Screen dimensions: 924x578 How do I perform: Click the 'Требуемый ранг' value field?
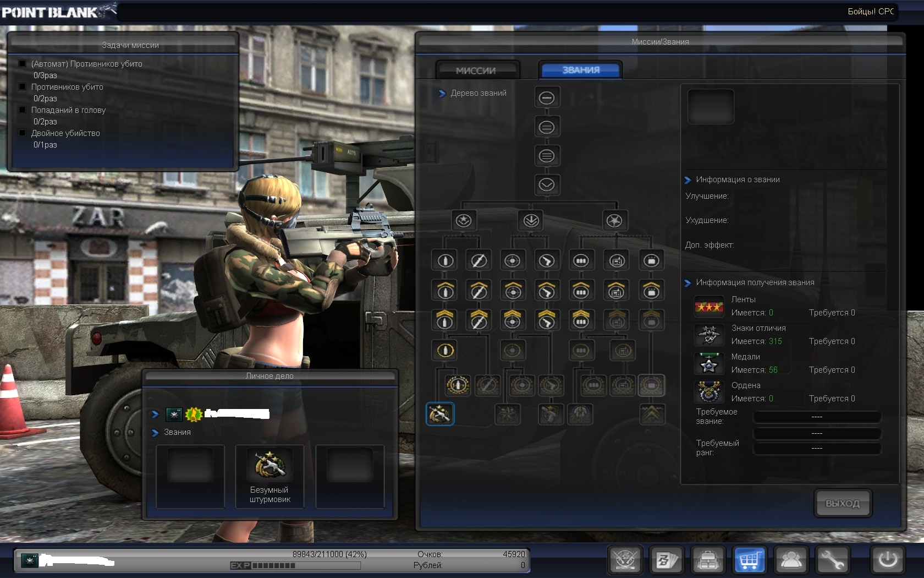click(817, 448)
